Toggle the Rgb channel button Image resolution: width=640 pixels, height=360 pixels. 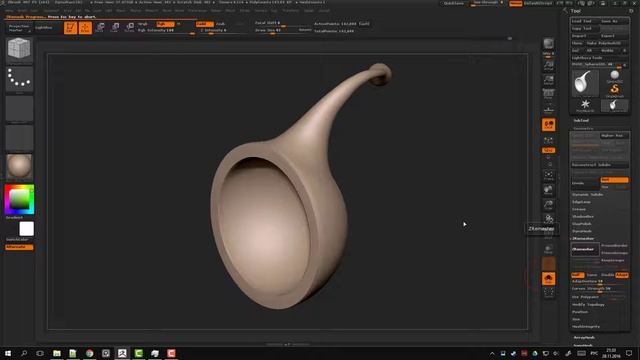(165, 24)
